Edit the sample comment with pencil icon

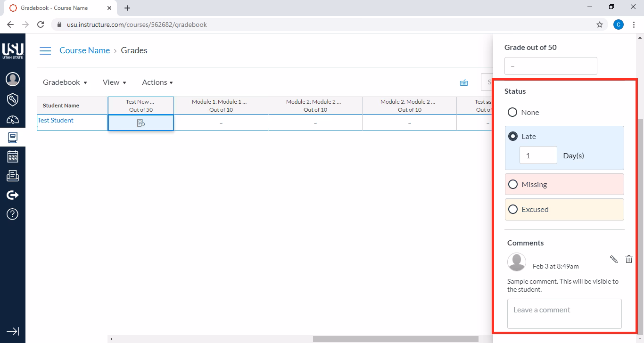pyautogui.click(x=613, y=259)
